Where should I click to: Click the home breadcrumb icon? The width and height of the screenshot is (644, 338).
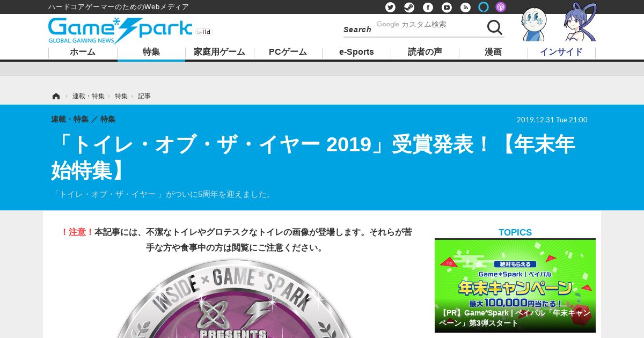56,96
